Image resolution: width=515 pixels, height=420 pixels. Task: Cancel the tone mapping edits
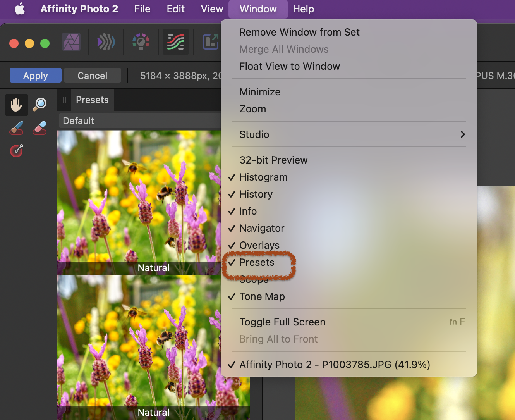93,75
